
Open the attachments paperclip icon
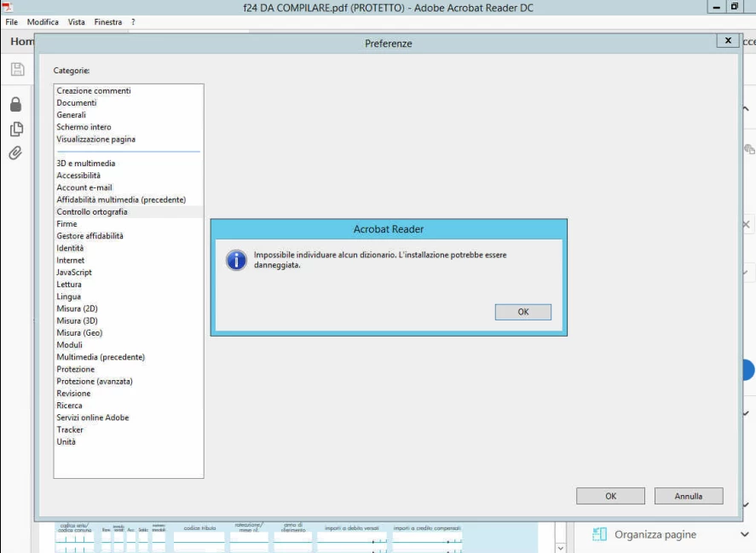15,153
